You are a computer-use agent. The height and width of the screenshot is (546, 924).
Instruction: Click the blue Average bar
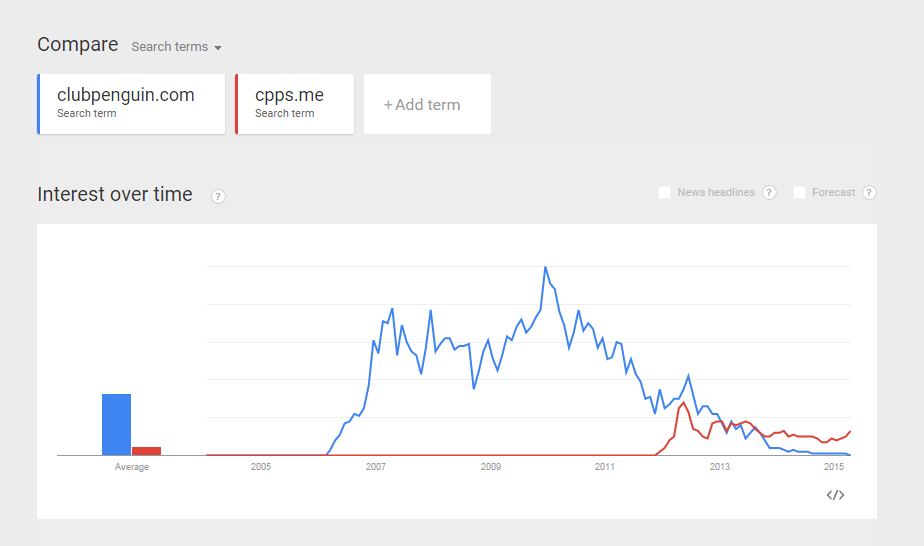[x=116, y=424]
